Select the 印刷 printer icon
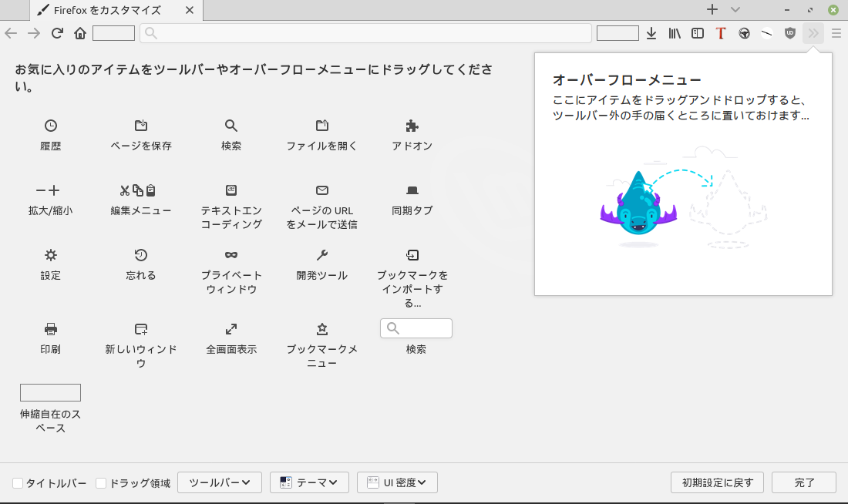Screen dimensions: 848x504 pos(51,329)
